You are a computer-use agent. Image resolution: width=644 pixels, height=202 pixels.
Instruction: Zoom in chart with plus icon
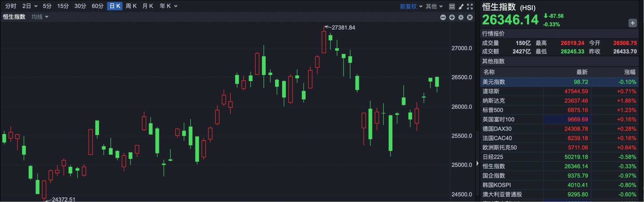[452, 17]
